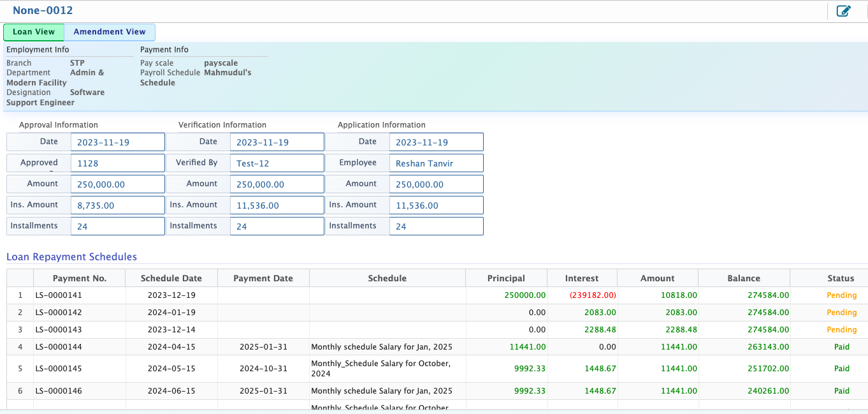Click the Approved By field showing 1128

click(117, 163)
